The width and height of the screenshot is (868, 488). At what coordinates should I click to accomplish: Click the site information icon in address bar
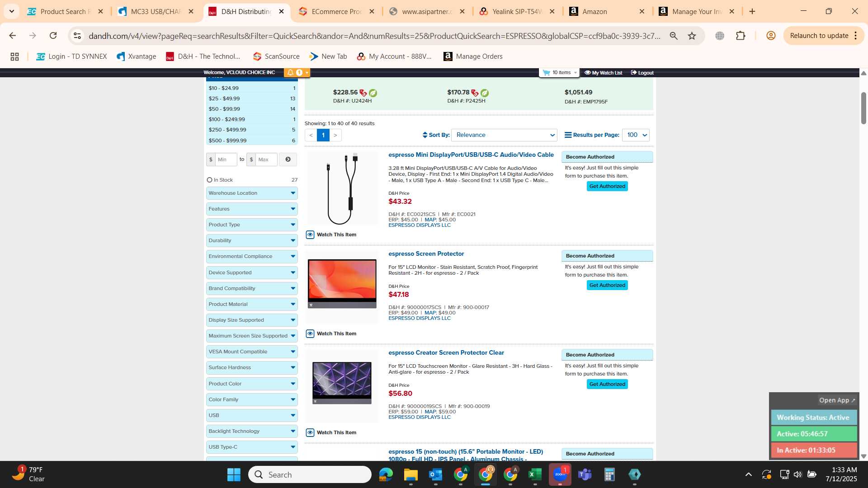point(77,36)
